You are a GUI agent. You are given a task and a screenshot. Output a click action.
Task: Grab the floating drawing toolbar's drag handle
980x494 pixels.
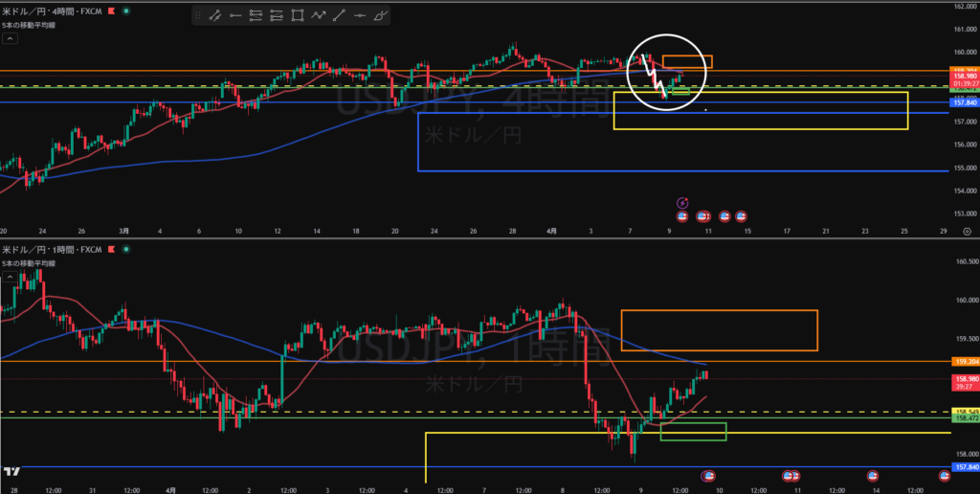[198, 15]
